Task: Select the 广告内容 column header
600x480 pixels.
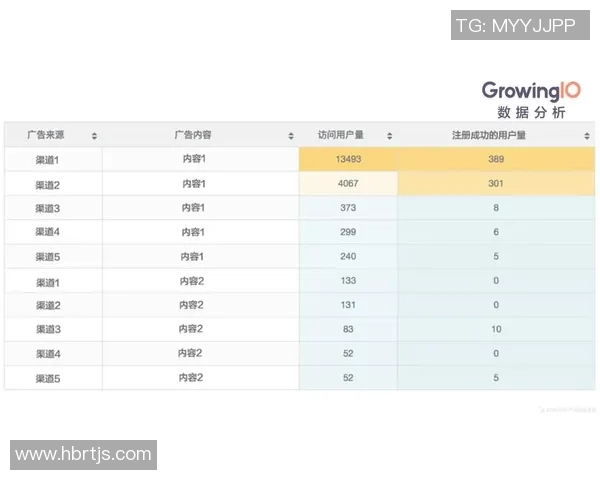Action: (192, 135)
